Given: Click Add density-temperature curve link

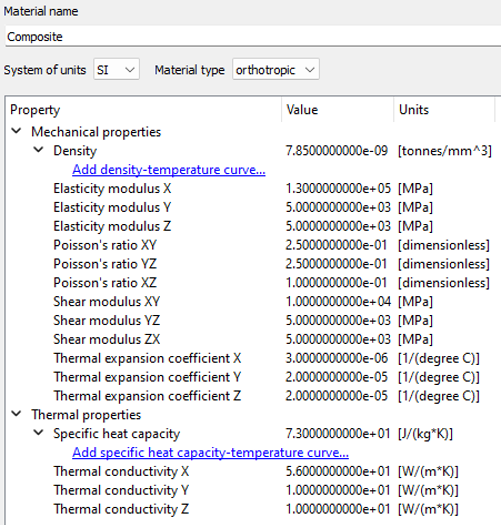Looking at the screenshot, I should [x=169, y=169].
